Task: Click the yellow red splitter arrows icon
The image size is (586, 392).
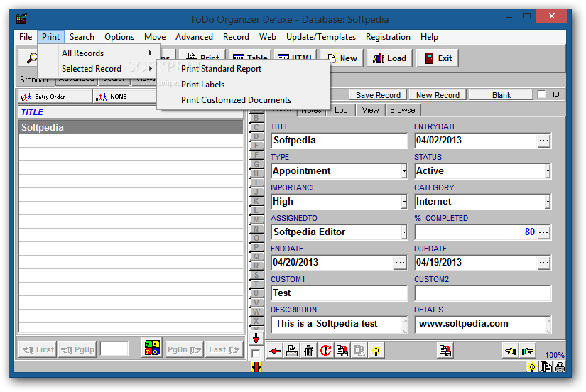Action: pos(256,367)
